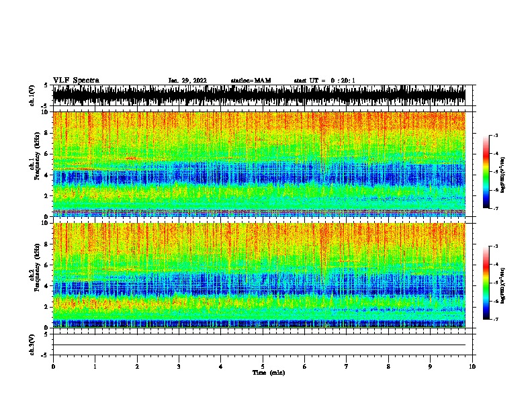This screenshot has width=532, height=411.
Task: Click the 'station=MAM' label
Action: click(x=251, y=81)
